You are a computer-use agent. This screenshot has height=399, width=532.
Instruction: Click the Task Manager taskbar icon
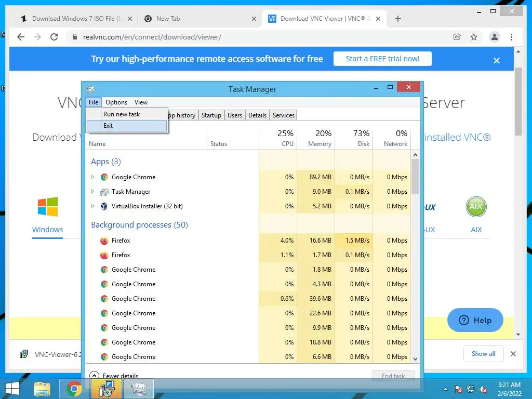coord(138,389)
